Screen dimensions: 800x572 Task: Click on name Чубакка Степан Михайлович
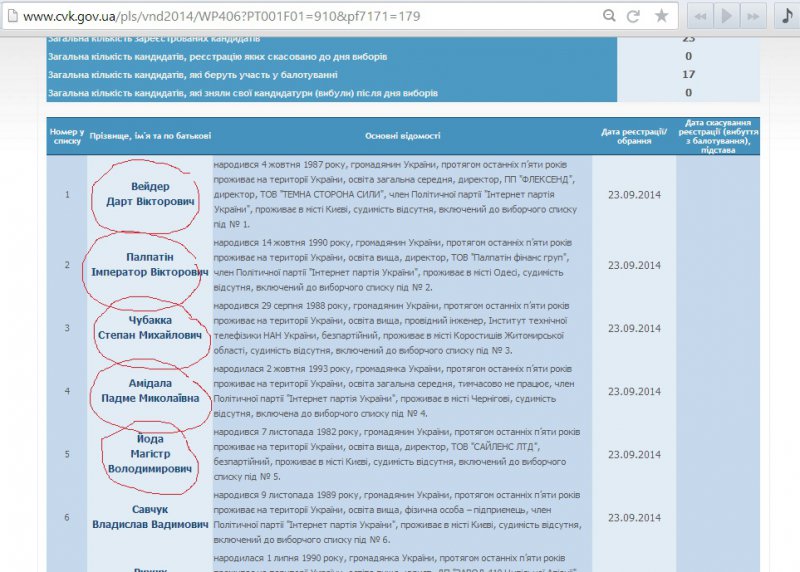(150, 328)
